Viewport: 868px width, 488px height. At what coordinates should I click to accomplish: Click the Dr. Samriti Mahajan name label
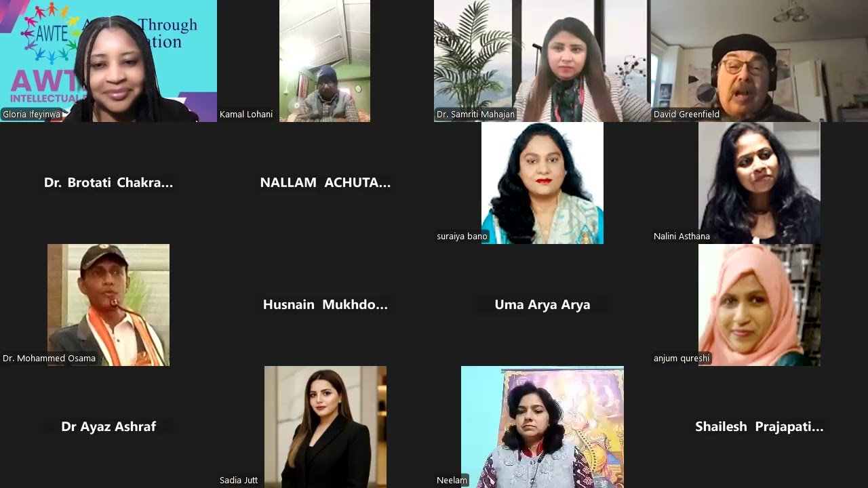[x=475, y=115]
